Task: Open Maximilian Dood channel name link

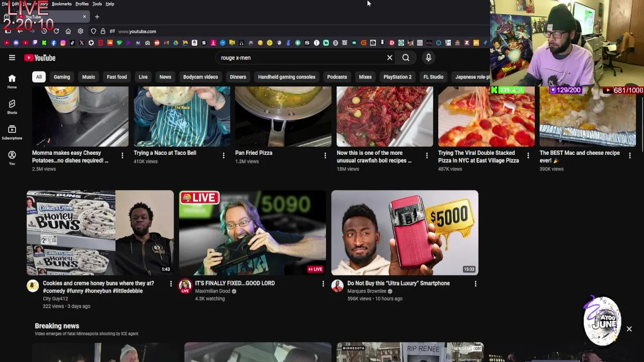Action: tap(212, 291)
